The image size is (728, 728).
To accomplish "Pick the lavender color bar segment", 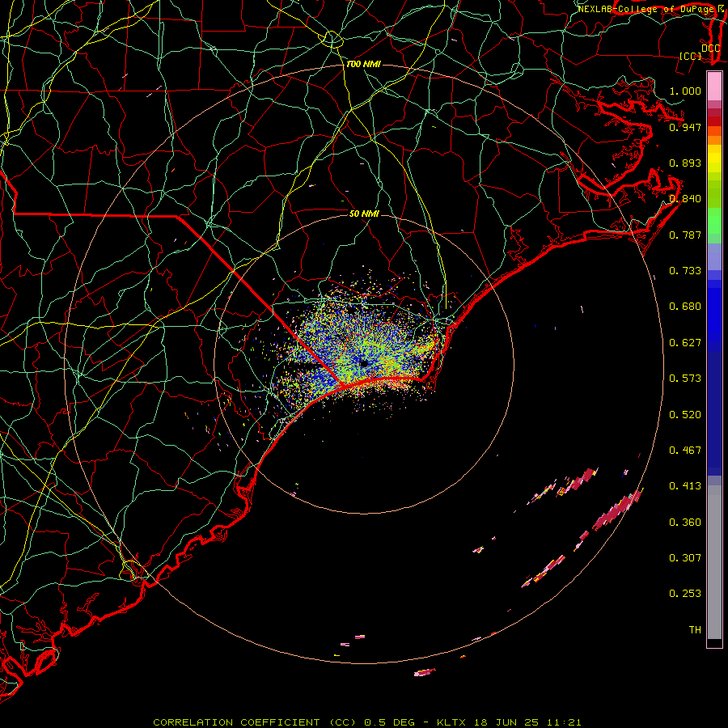I will [714, 256].
